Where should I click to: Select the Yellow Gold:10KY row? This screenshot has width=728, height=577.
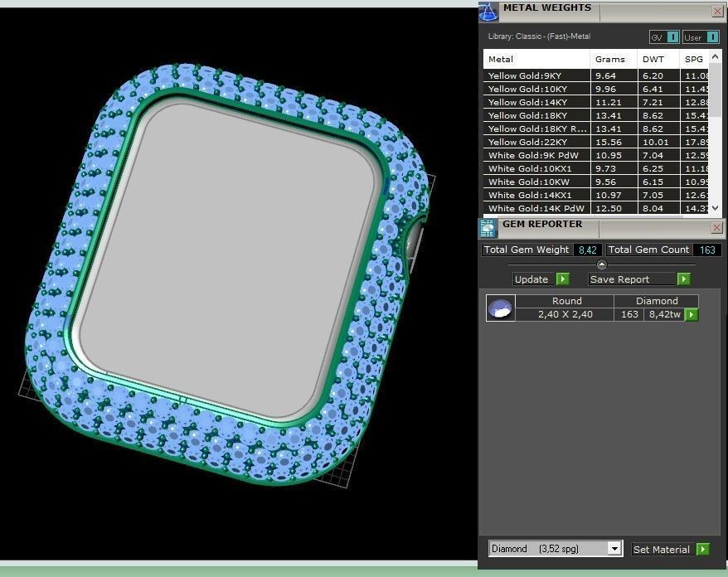pyautogui.click(x=595, y=89)
